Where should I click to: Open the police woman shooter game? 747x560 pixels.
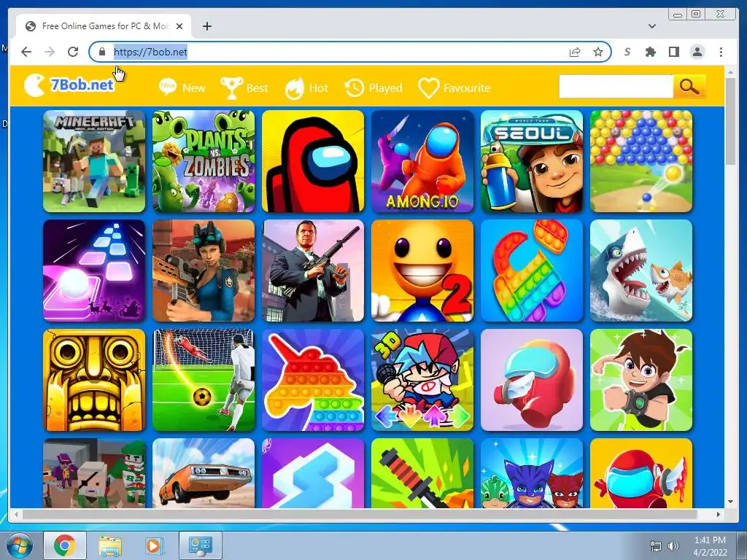[x=204, y=271]
